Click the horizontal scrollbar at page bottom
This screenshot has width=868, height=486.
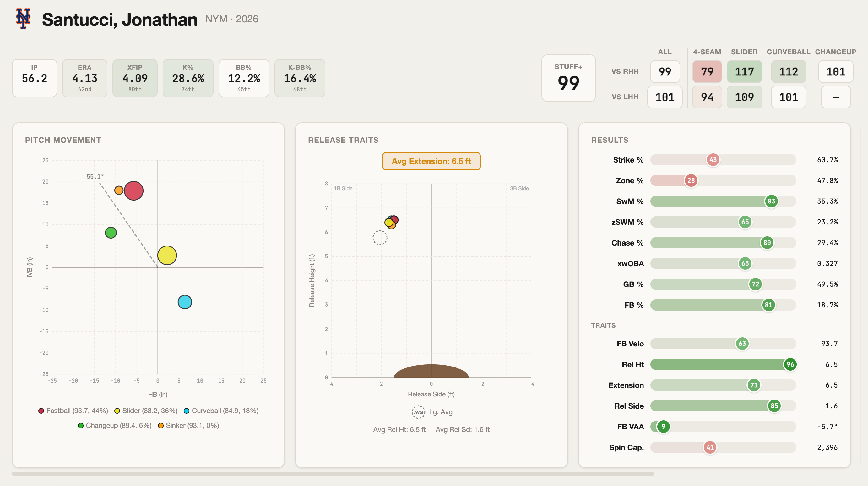tap(333, 474)
